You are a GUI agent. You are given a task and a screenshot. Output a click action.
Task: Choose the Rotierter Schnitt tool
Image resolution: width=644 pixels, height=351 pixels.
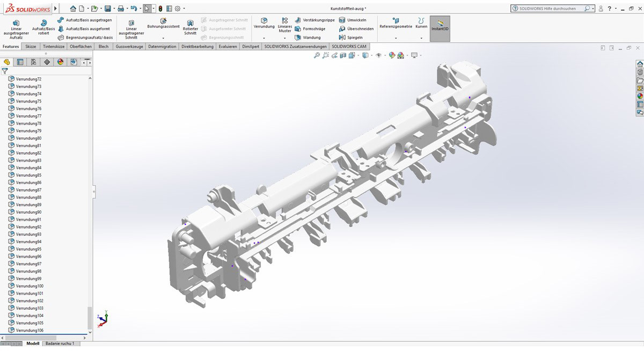pyautogui.click(x=190, y=27)
